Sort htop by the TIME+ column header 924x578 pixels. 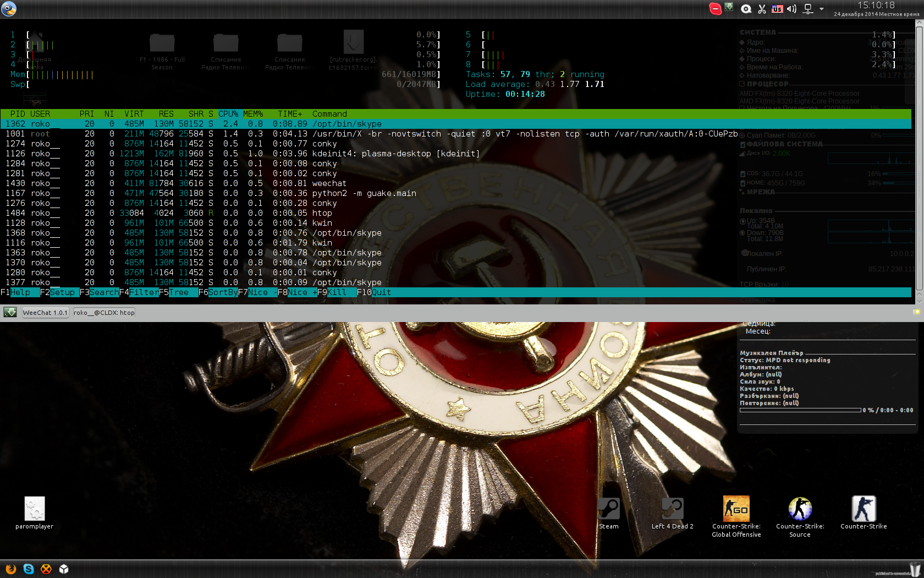[290, 114]
